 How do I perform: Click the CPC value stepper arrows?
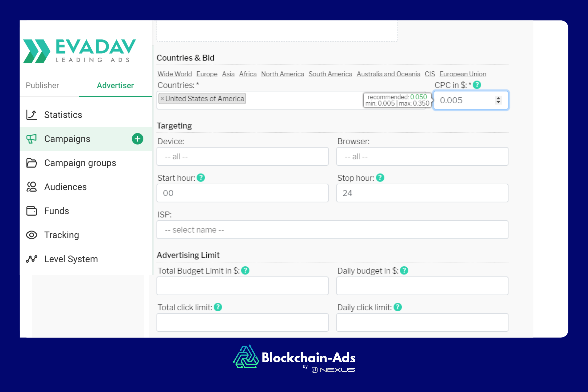click(x=498, y=100)
